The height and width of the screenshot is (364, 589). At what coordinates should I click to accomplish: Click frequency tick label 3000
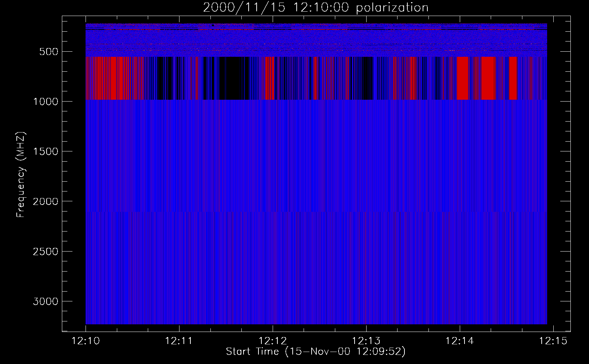pyautogui.click(x=46, y=301)
